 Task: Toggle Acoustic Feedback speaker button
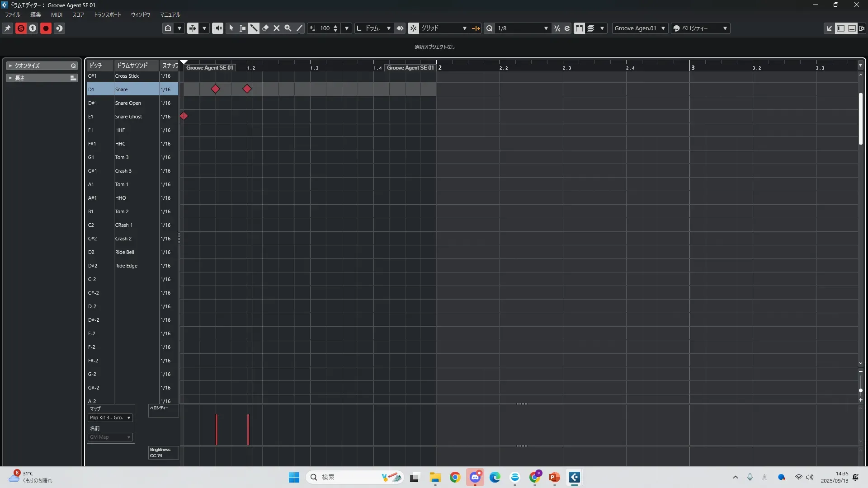[217, 28]
